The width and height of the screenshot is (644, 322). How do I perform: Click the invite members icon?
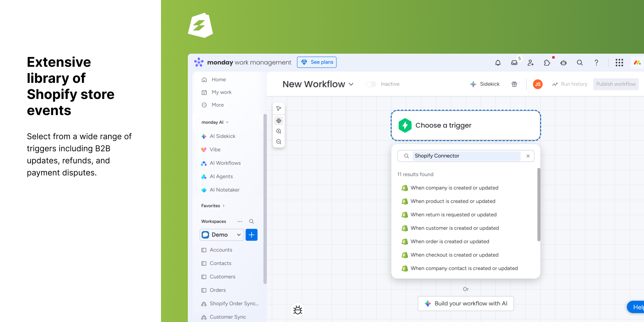click(531, 63)
